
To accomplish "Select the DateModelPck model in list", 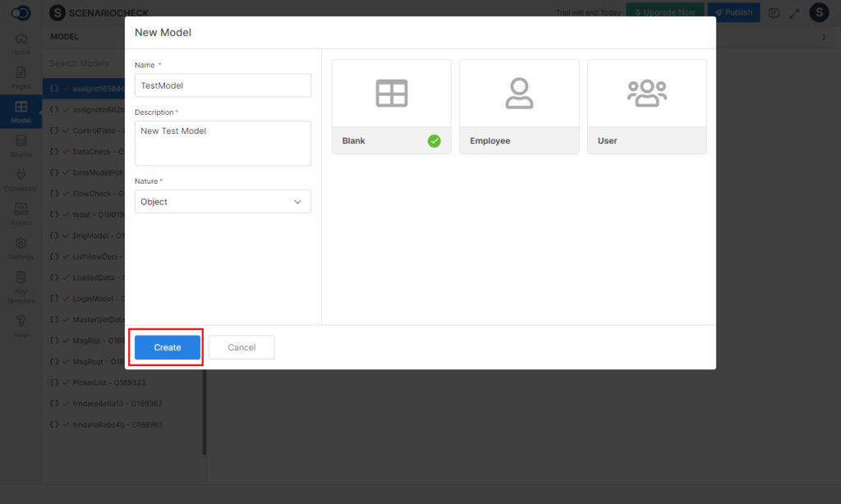I will coord(85,172).
